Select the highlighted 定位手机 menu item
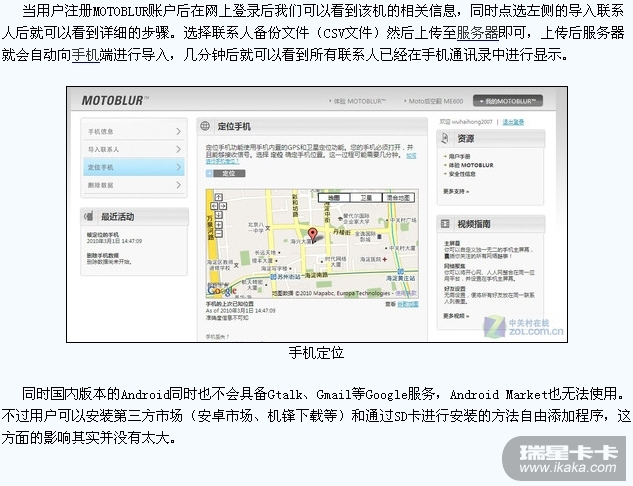The height and width of the screenshot is (486, 633). 134,167
